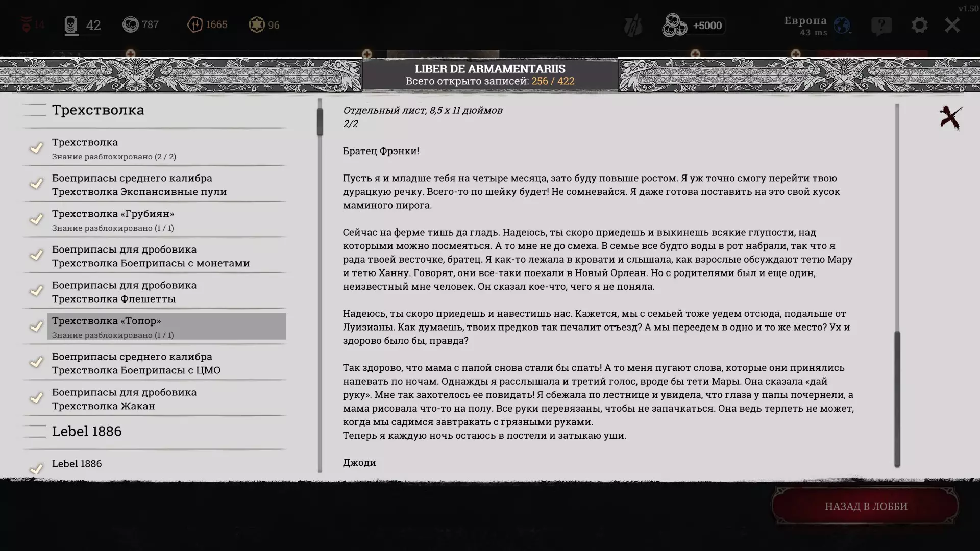Expand the Lebel 1886 section header

click(87, 432)
